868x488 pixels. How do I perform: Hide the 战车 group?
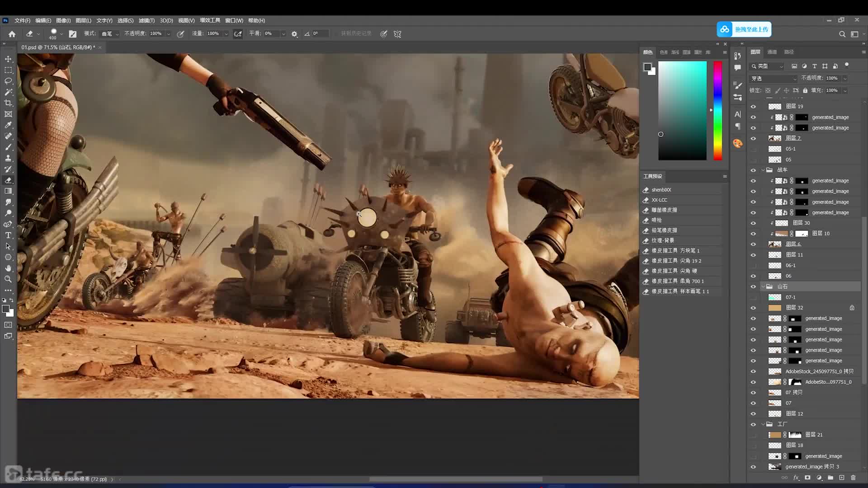753,170
